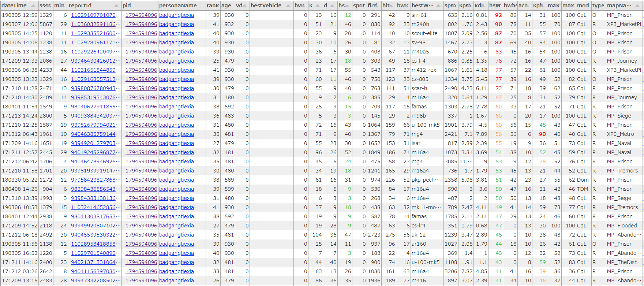Click the sort arrow in bestVehicle header
Screen dimensions: 644x286
pos(288,5)
